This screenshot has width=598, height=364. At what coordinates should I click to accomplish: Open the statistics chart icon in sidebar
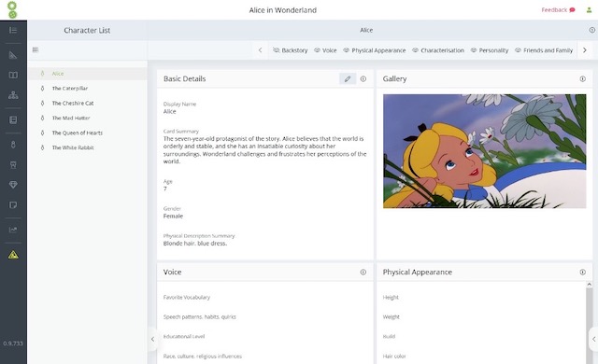pyautogui.click(x=13, y=230)
